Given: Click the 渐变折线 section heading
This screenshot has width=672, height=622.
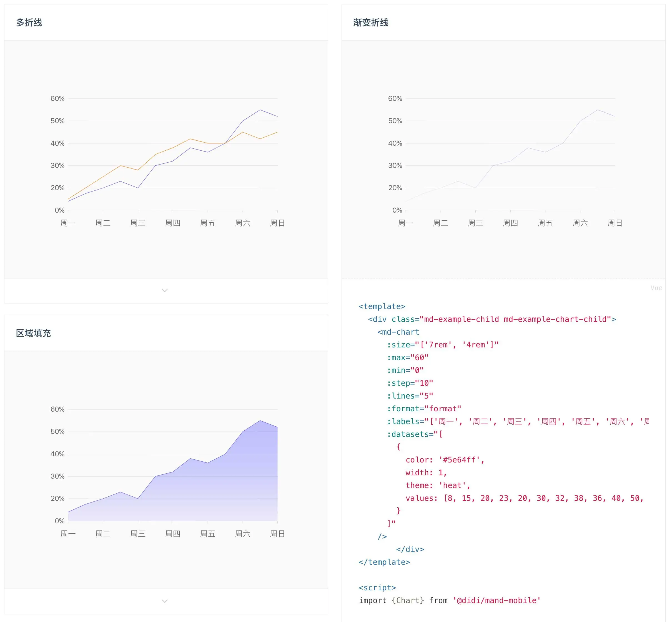Looking at the screenshot, I should pyautogui.click(x=371, y=23).
